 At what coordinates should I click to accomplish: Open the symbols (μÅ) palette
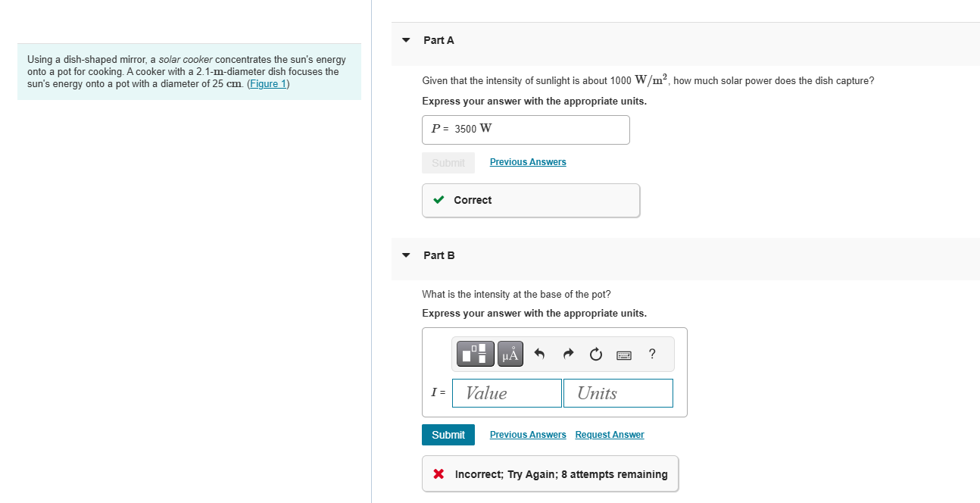[511, 354]
